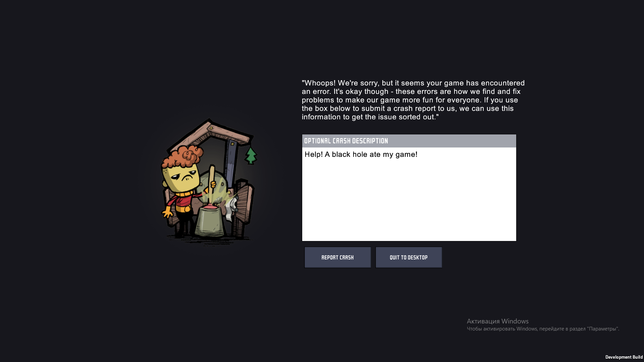Click the green tree air freshener
Image resolution: width=644 pixels, height=362 pixels.
(x=251, y=156)
